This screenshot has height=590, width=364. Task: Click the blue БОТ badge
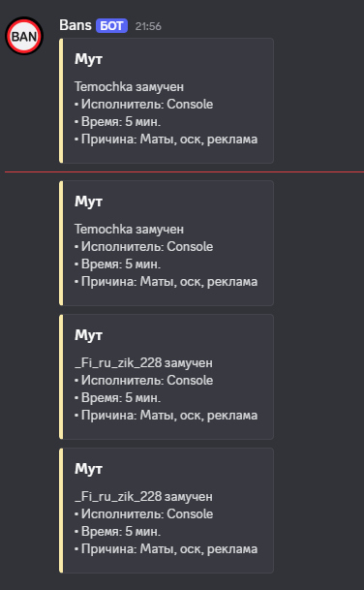(x=111, y=26)
